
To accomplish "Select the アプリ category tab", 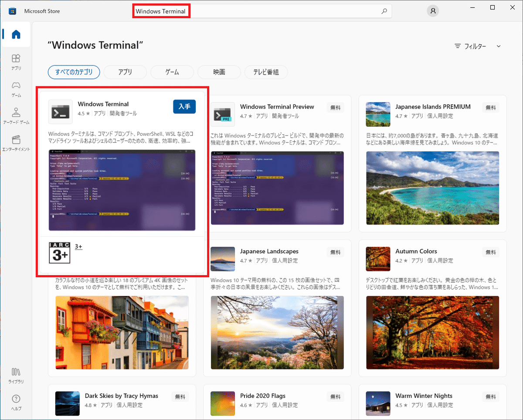I will point(125,72).
